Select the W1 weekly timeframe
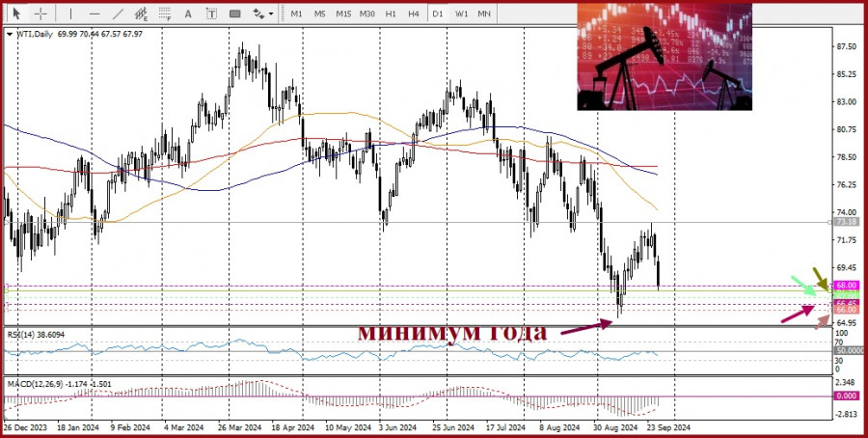The height and width of the screenshot is (438, 868). [x=462, y=14]
